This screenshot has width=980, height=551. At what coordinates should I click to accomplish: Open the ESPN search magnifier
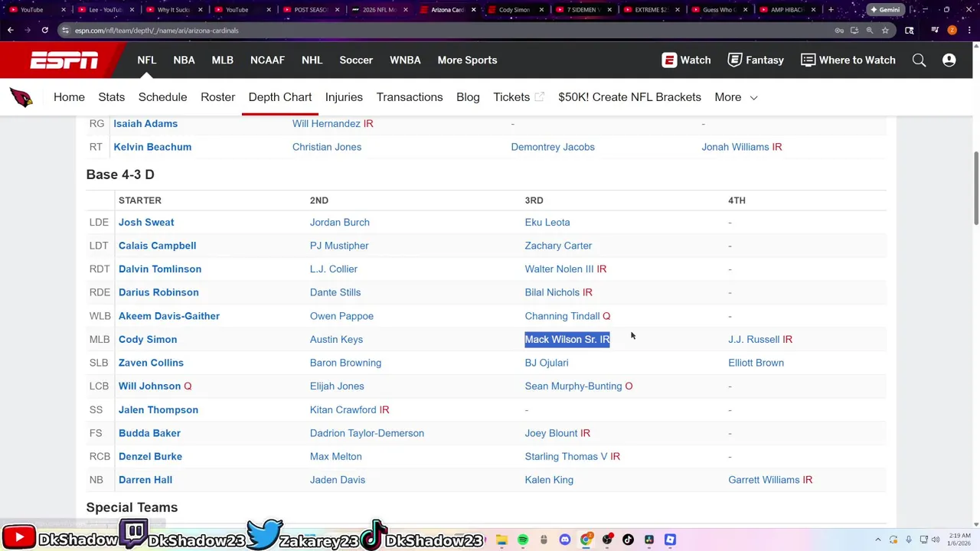[919, 60]
